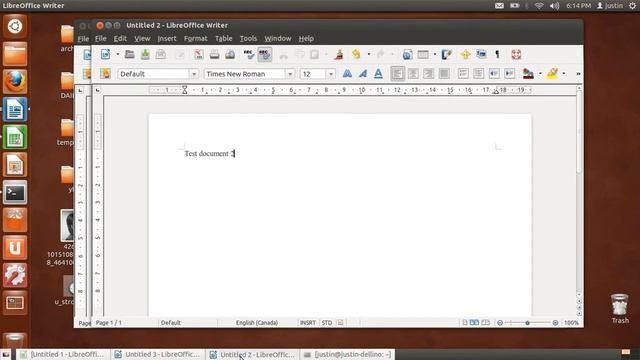Set paragraph alignment to Right
This screenshot has height=360, width=640.
429,73
